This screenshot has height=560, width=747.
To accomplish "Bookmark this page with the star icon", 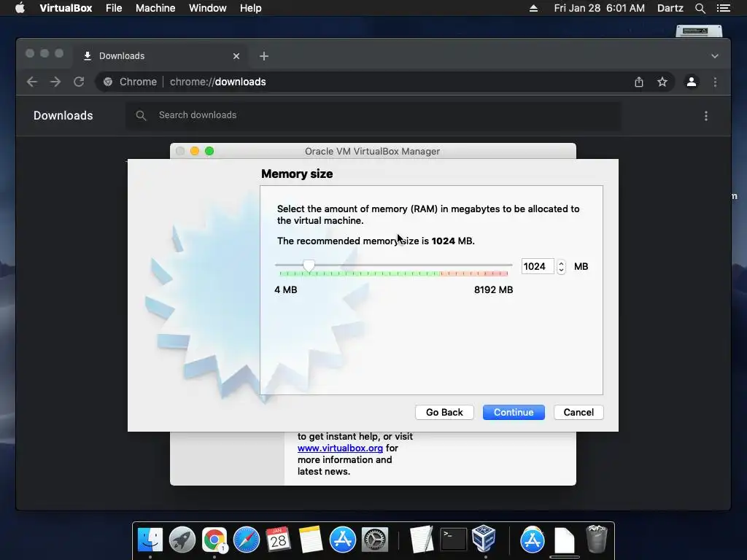I will [x=662, y=82].
